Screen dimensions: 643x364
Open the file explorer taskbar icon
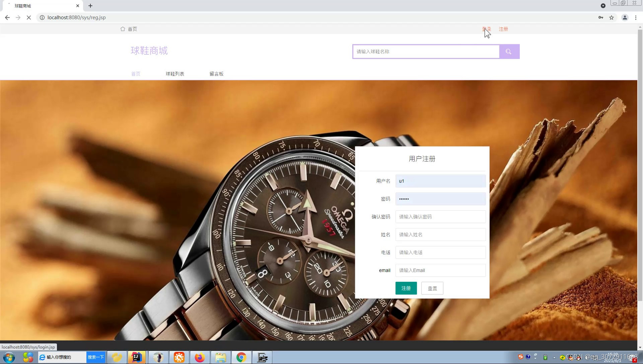tap(220, 357)
